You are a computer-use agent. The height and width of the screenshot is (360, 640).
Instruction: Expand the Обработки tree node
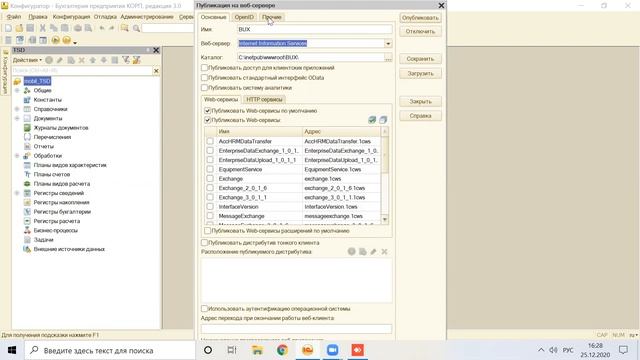[17, 156]
